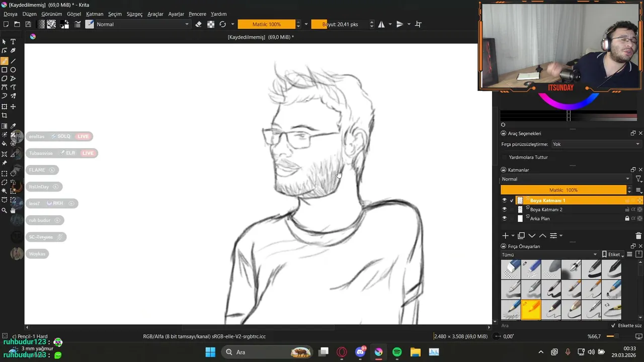
Task: Select the Fill bucket tool
Action: coord(4,143)
